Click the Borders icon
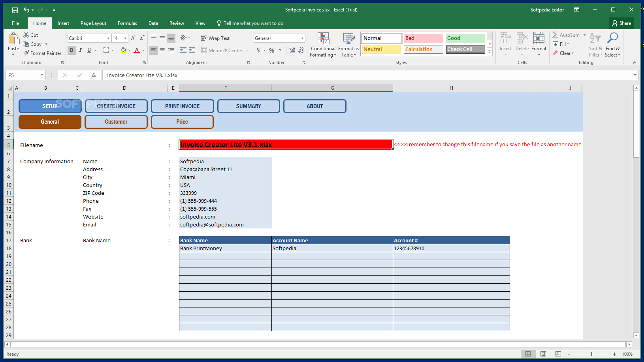Image resolution: width=644 pixels, height=362 pixels. [106, 50]
